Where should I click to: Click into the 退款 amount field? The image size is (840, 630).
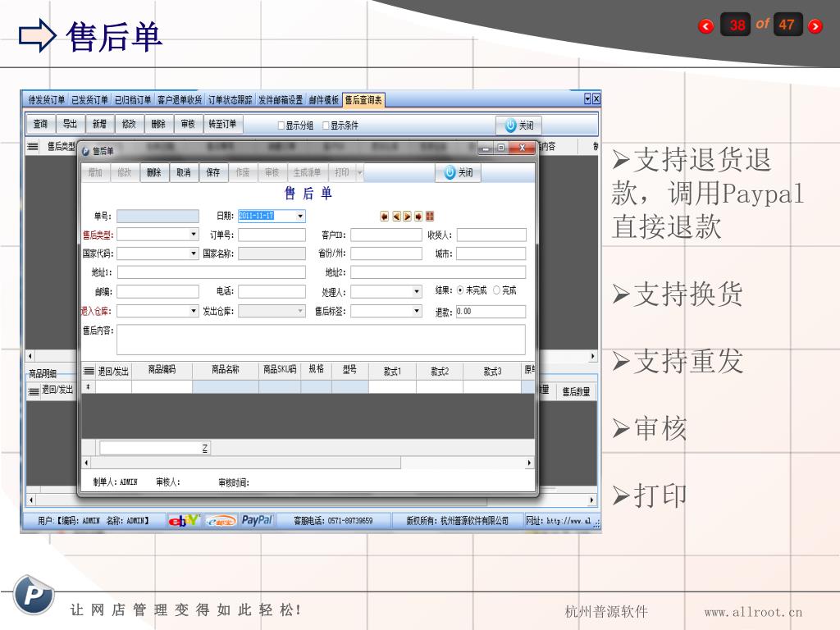click(491, 311)
